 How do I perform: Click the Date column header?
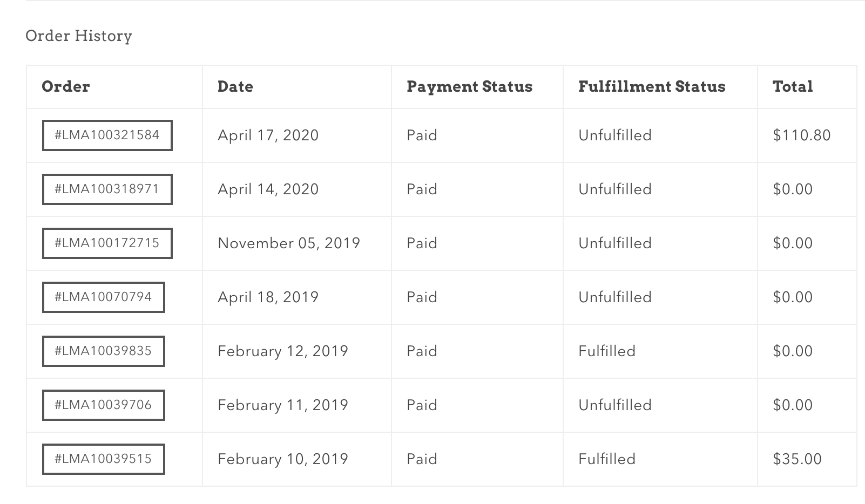click(235, 87)
